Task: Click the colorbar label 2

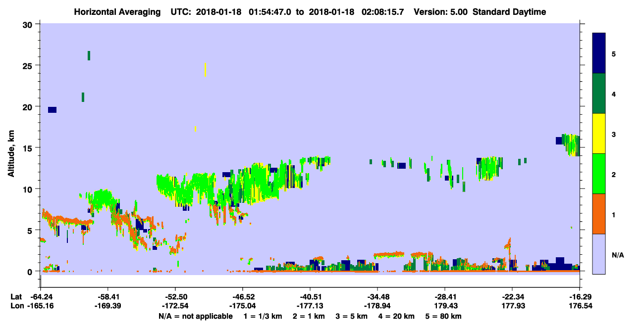Action: pyautogui.click(x=614, y=174)
